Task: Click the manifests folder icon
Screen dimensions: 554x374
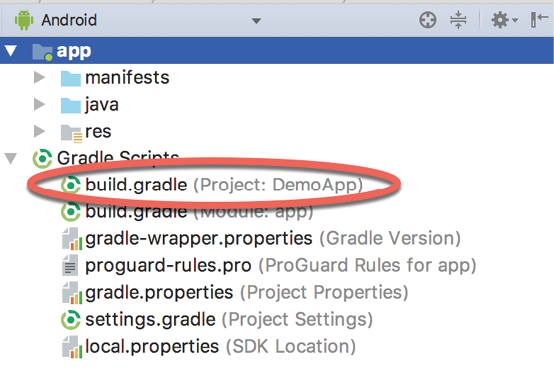Action: [x=71, y=78]
